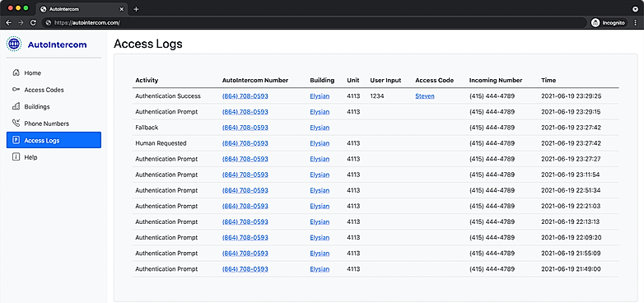Click the Access Logs page heading
The width and height of the screenshot is (644, 303).
(x=148, y=44)
